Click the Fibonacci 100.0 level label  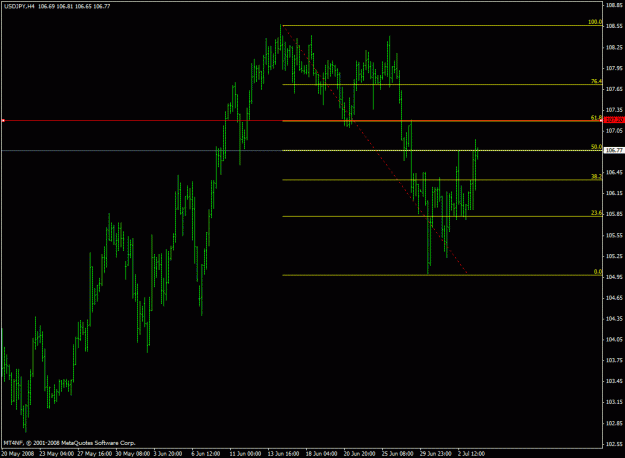click(595, 22)
